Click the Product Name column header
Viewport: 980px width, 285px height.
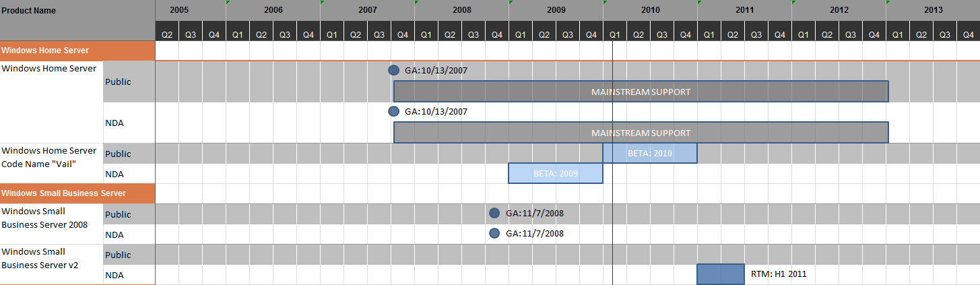tap(77, 20)
